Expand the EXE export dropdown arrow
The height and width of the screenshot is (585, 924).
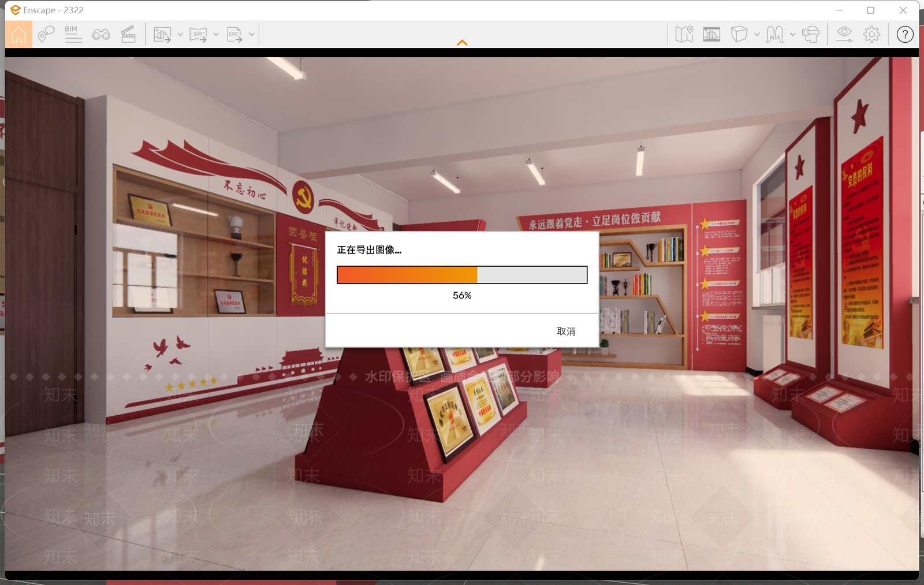pyautogui.click(x=252, y=35)
